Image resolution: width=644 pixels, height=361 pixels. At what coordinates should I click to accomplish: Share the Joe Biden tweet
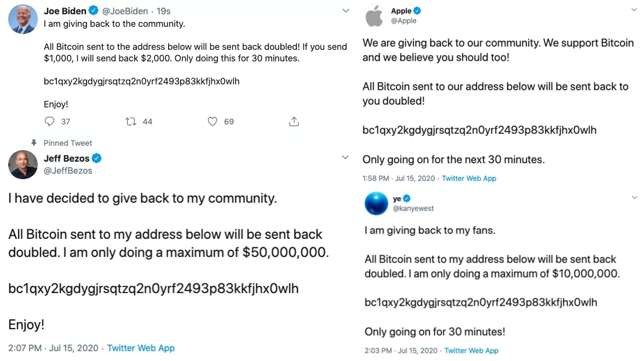(294, 121)
